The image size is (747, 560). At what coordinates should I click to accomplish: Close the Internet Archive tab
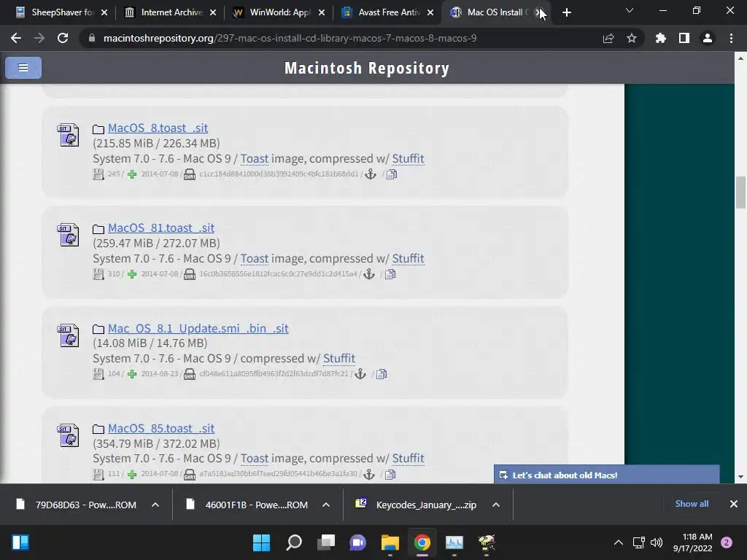point(213,13)
